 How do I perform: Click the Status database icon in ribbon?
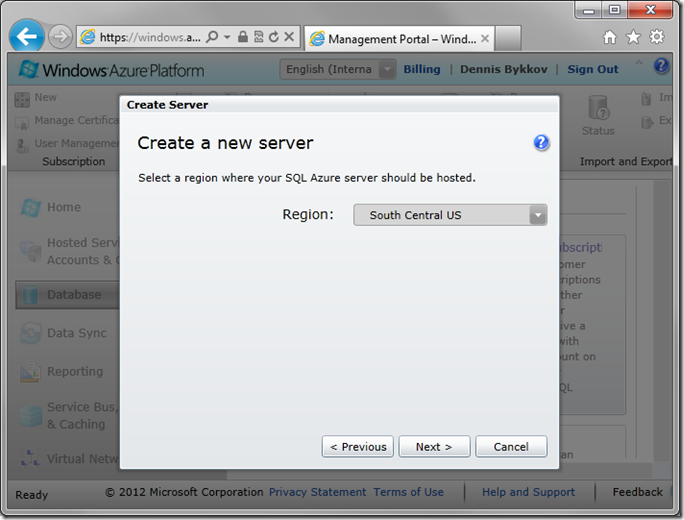pyautogui.click(x=598, y=108)
